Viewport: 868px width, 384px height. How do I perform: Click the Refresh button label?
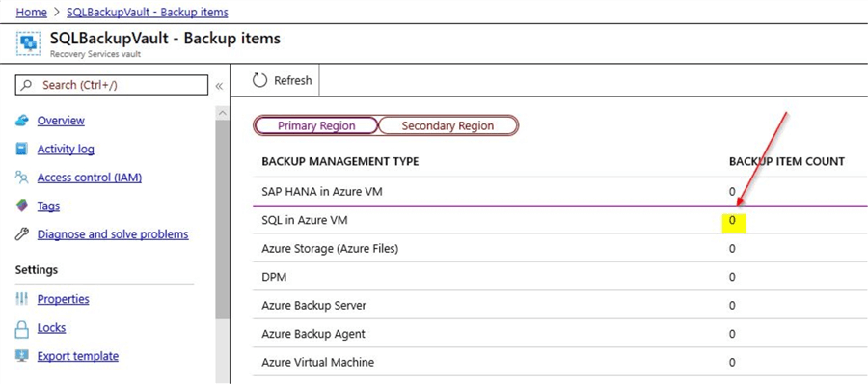click(293, 81)
